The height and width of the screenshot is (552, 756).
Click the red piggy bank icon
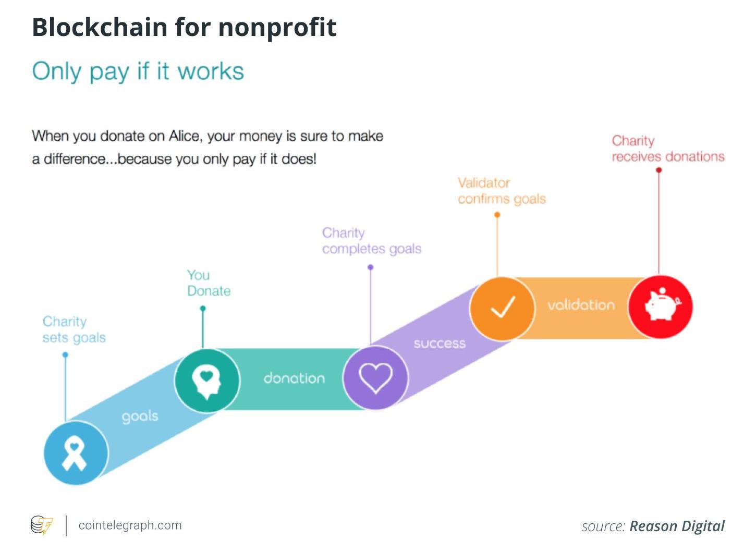coord(660,306)
